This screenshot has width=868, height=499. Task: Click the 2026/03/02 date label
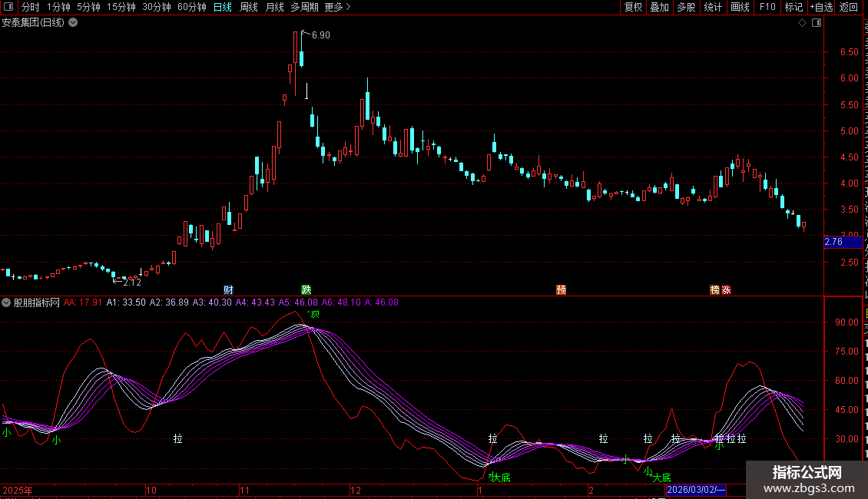point(696,490)
